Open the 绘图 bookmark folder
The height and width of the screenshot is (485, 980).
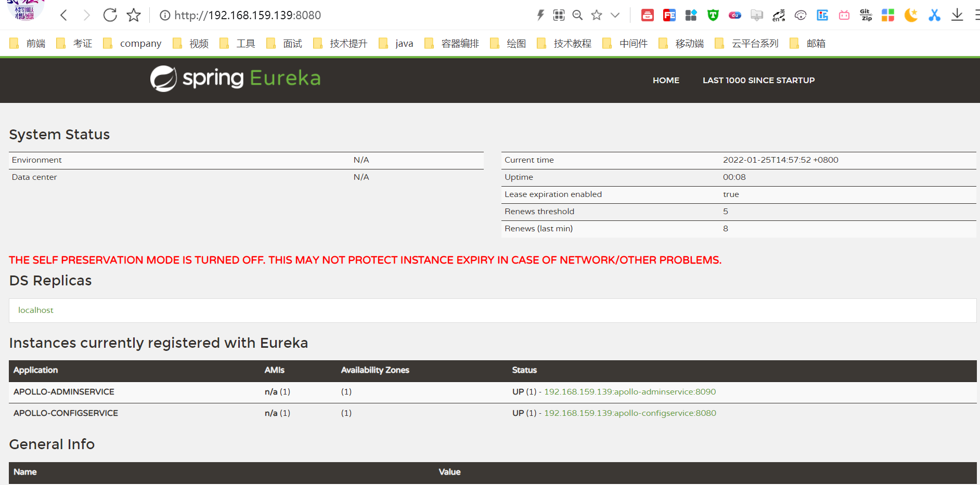point(508,44)
